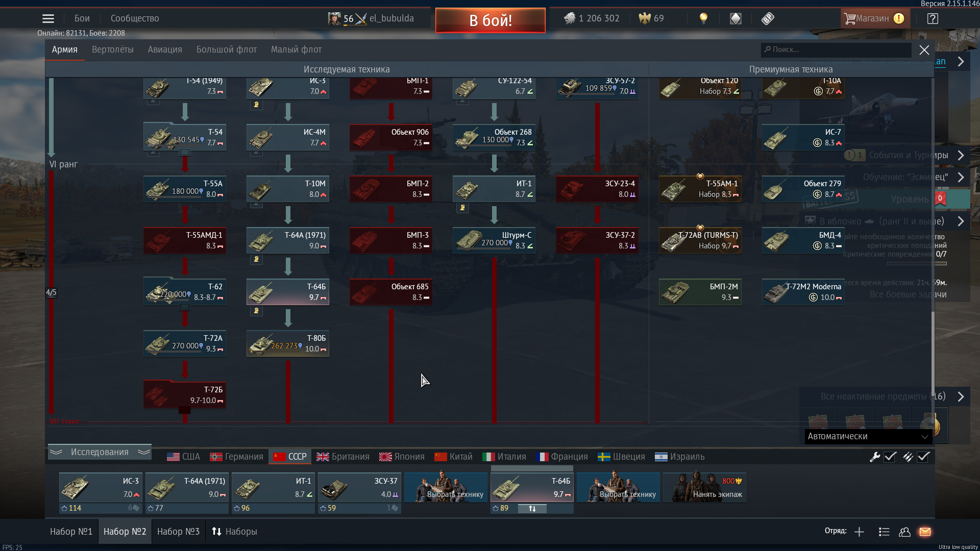Select the ИС-3 crew slot
Viewport: 980px width, 551px height.
(x=101, y=487)
